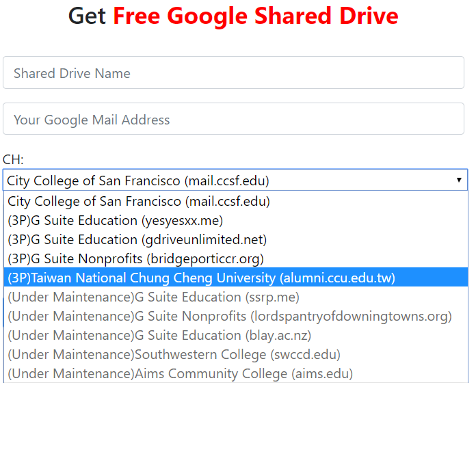Click Under Maintenance G Suite Education (ssrp.me)
The width and height of the screenshot is (476, 467).
coord(153,297)
